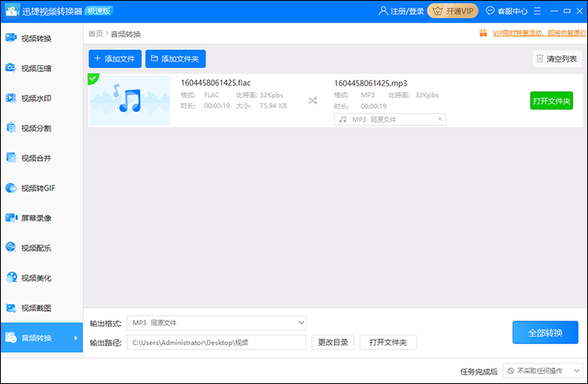Screen dimensions: 588x384
Task: Switch to 视频压缩 menu item
Action: [42, 68]
